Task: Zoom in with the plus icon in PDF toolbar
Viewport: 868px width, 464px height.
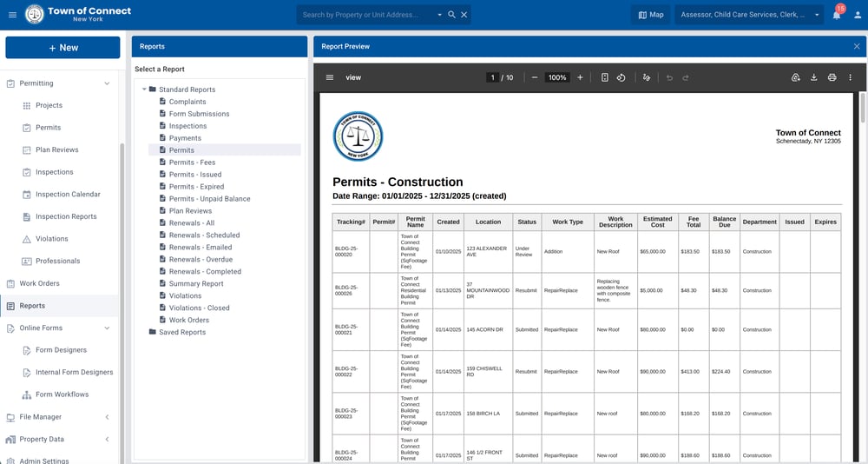Action: point(580,77)
